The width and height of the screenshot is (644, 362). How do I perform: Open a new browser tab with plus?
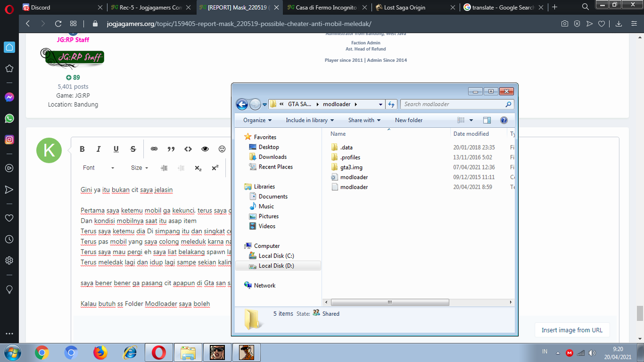tap(554, 7)
